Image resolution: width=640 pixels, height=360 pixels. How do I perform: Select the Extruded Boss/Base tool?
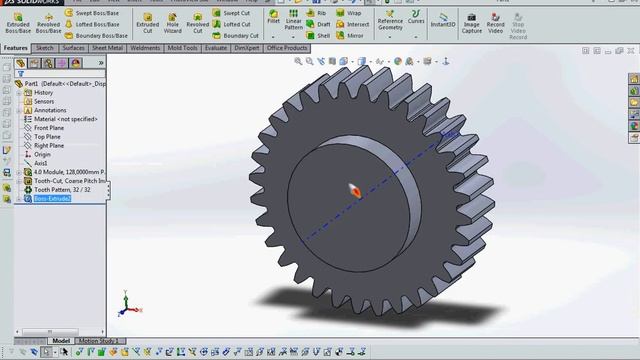18,22
